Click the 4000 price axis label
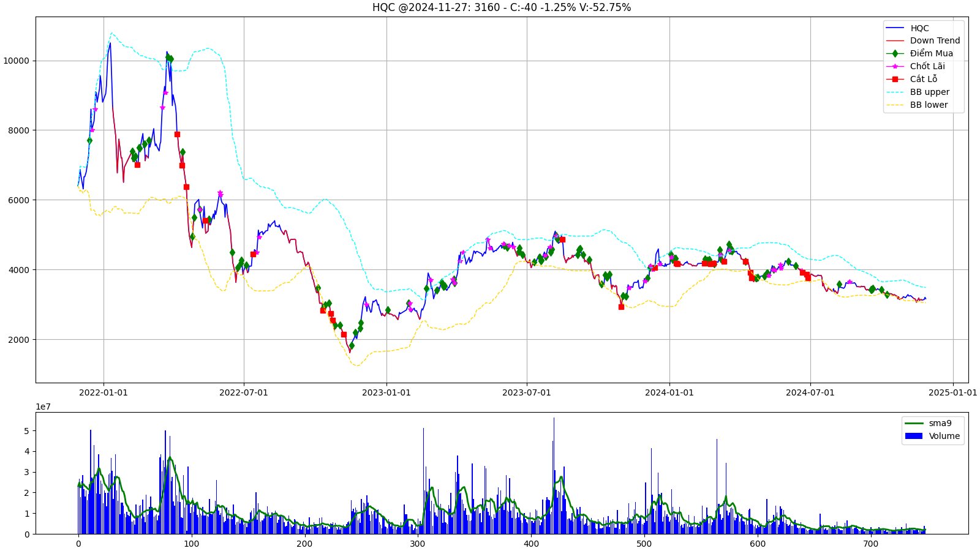The height and width of the screenshot is (551, 980). tap(18, 270)
